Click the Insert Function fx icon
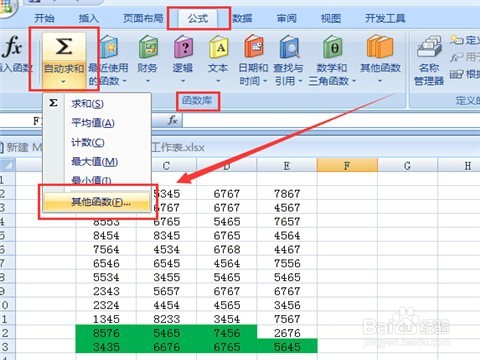Image resolution: width=480 pixels, height=360 pixels. 13,47
